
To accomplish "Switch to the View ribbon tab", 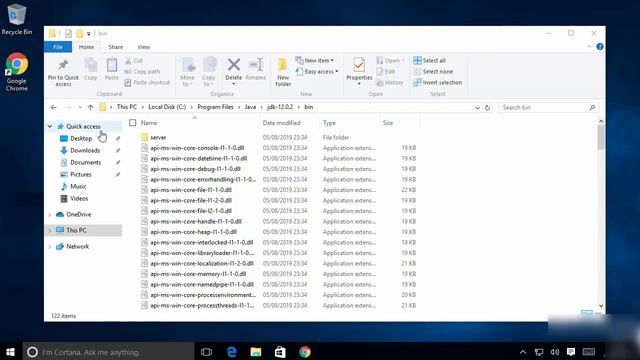I will coord(143,47).
